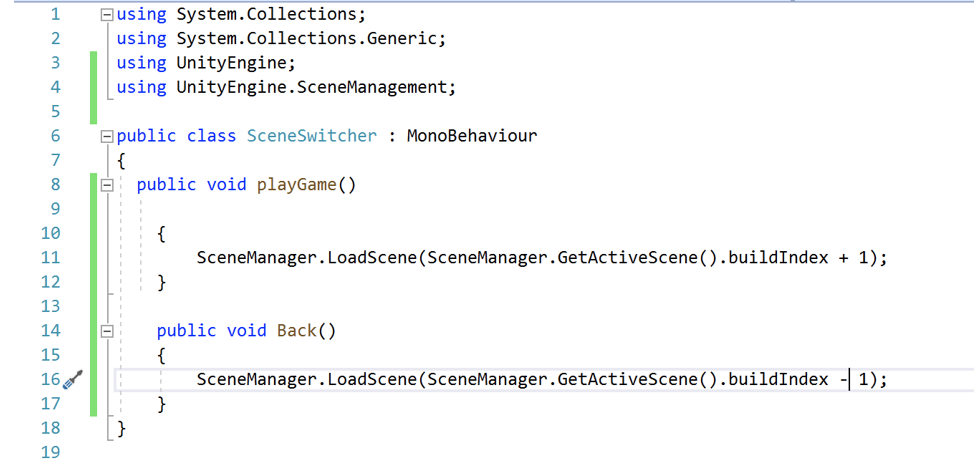This screenshot has width=978, height=461.
Task: Click line number 1 in the gutter
Action: point(54,15)
